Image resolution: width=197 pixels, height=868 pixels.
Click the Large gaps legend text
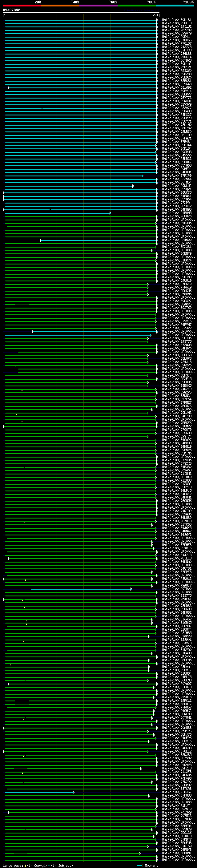coord(38,866)
